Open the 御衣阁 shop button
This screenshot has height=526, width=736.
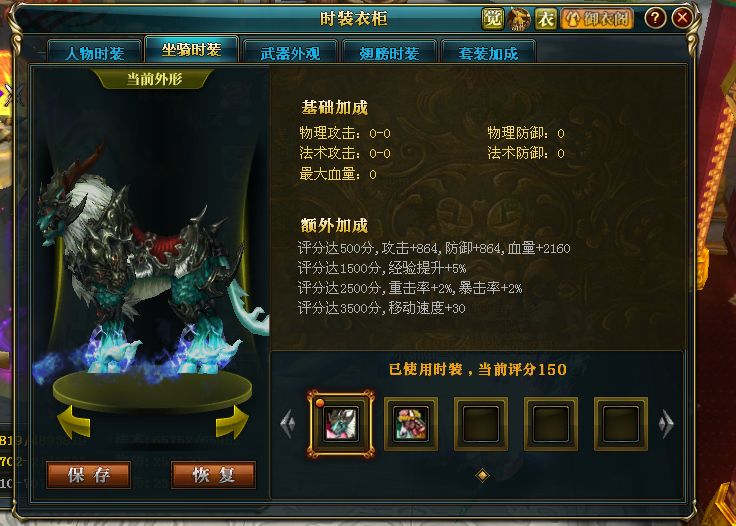click(x=597, y=19)
